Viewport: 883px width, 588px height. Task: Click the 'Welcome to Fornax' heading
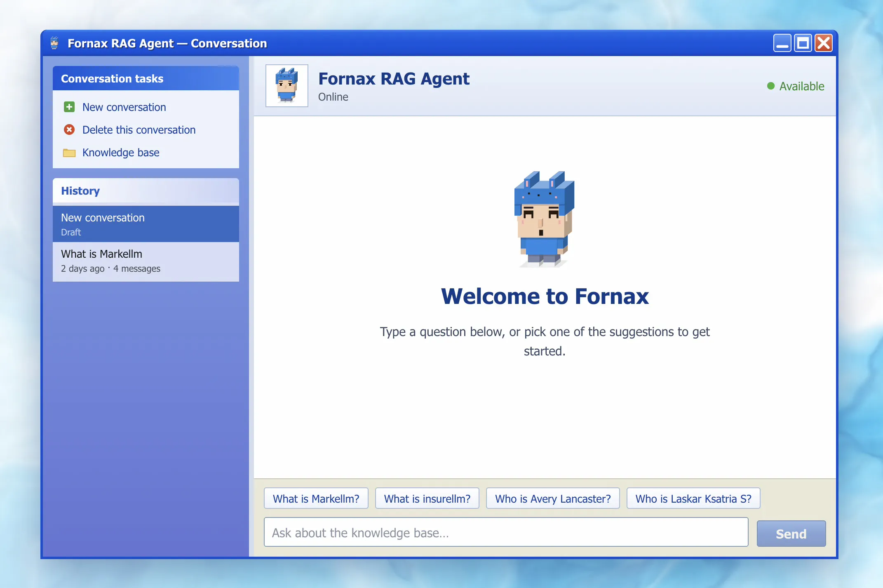click(x=545, y=296)
